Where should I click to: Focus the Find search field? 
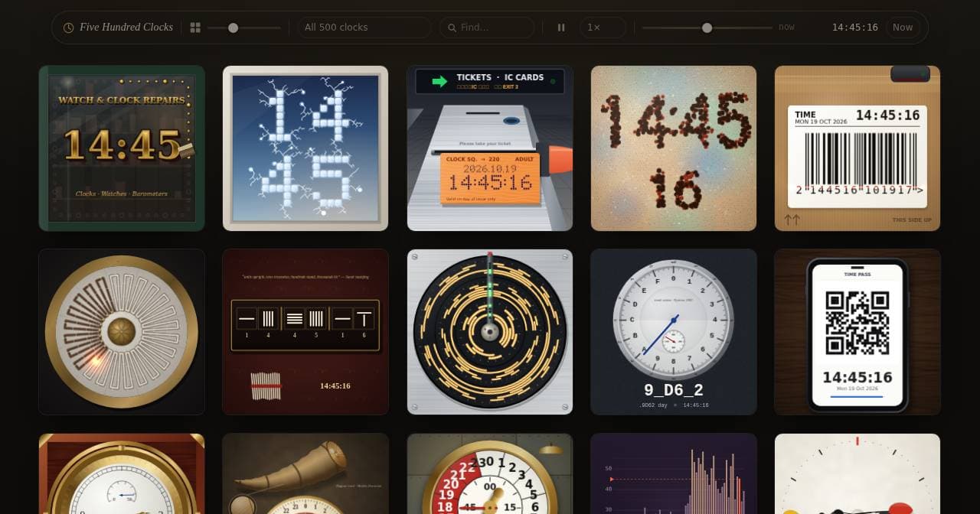point(487,28)
